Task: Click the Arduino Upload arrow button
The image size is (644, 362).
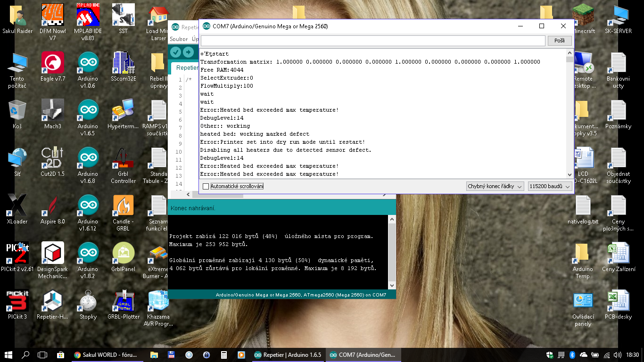Action: (188, 52)
